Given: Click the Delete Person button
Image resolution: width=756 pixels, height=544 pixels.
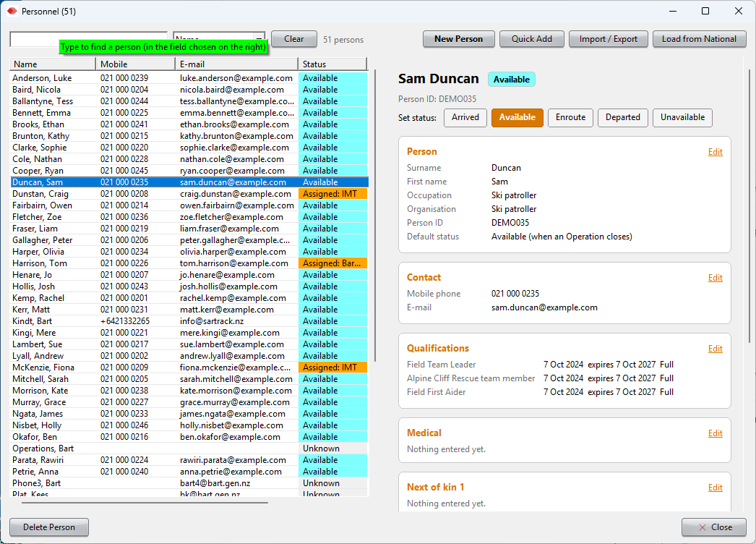Looking at the screenshot, I should click(49, 527).
